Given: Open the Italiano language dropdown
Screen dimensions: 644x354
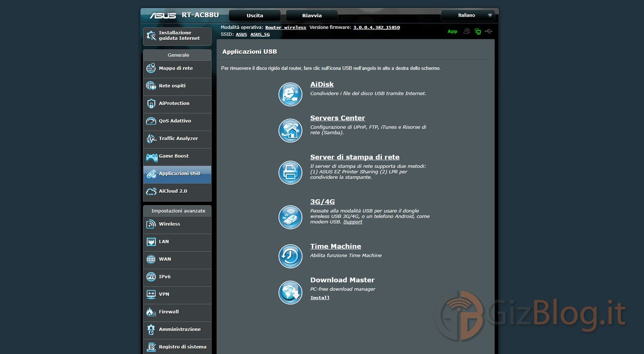Looking at the screenshot, I should (468, 15).
